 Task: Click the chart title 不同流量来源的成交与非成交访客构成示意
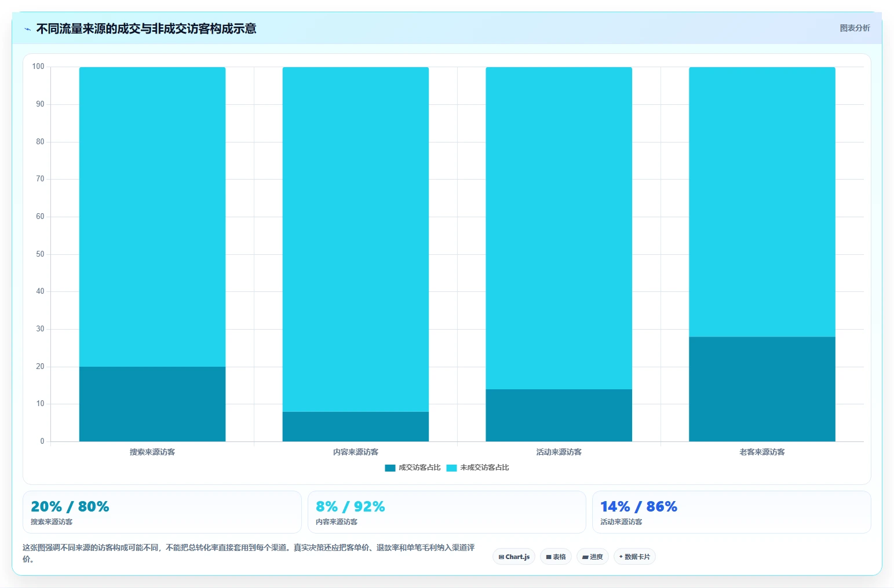coord(146,28)
